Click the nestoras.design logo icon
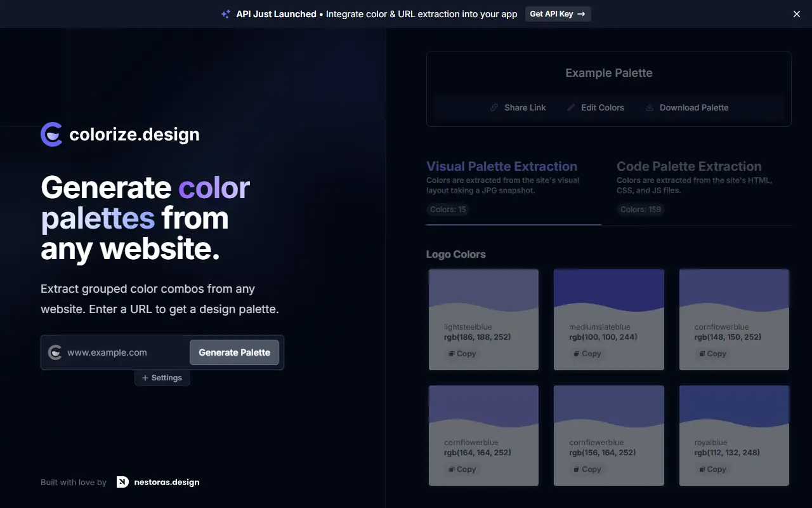Viewport: 812px width, 508px height. point(122,482)
